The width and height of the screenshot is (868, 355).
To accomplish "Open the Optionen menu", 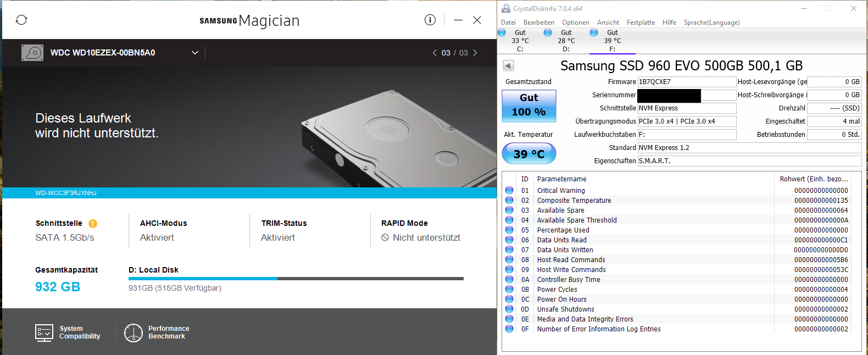I will coord(576,23).
